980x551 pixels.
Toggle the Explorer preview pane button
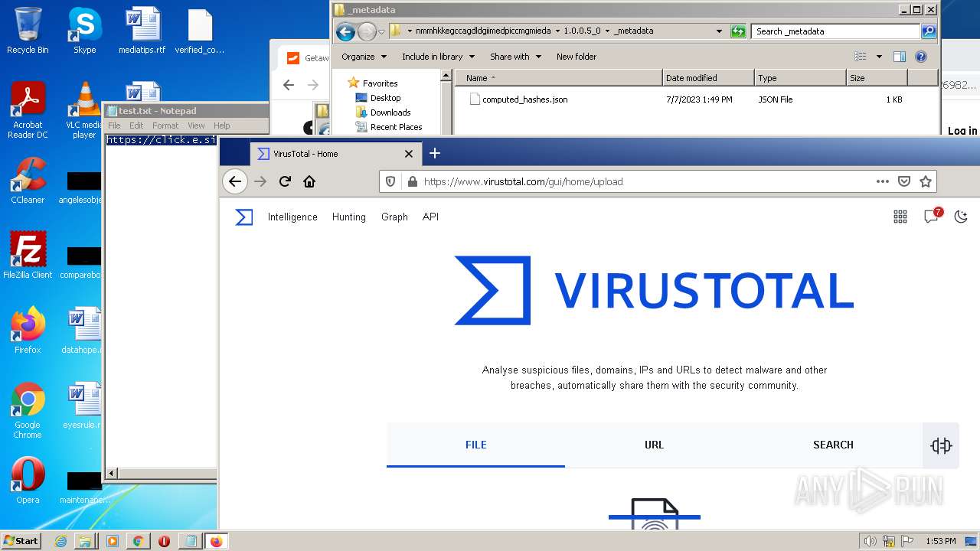900,57
